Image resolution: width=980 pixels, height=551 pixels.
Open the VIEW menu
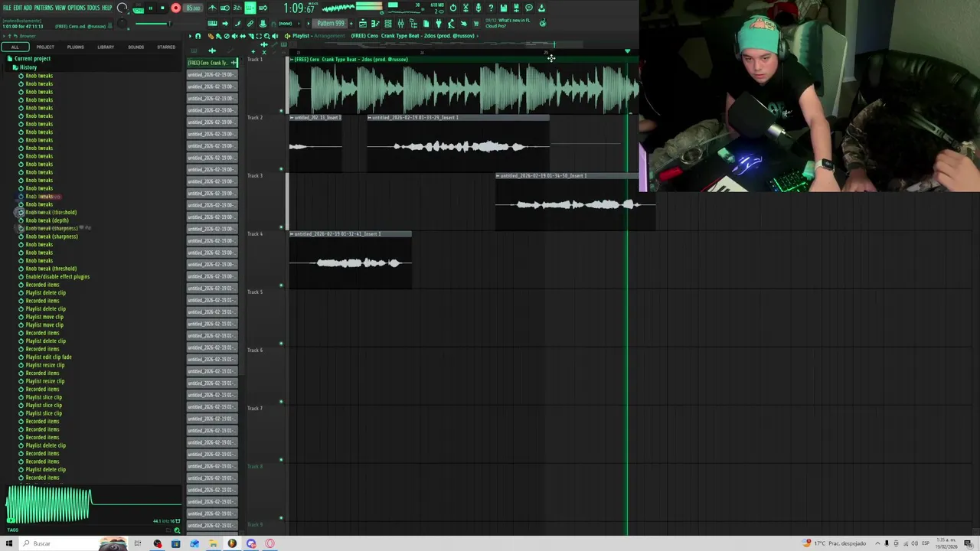click(60, 8)
